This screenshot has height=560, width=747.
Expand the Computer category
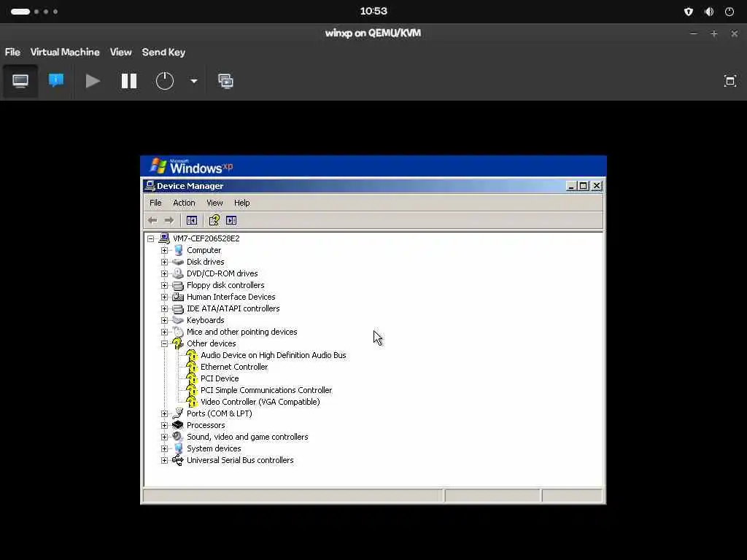coord(164,251)
